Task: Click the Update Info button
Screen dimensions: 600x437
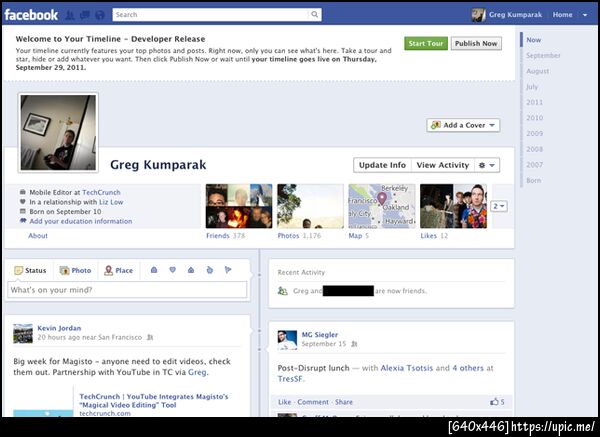Action: coord(382,165)
